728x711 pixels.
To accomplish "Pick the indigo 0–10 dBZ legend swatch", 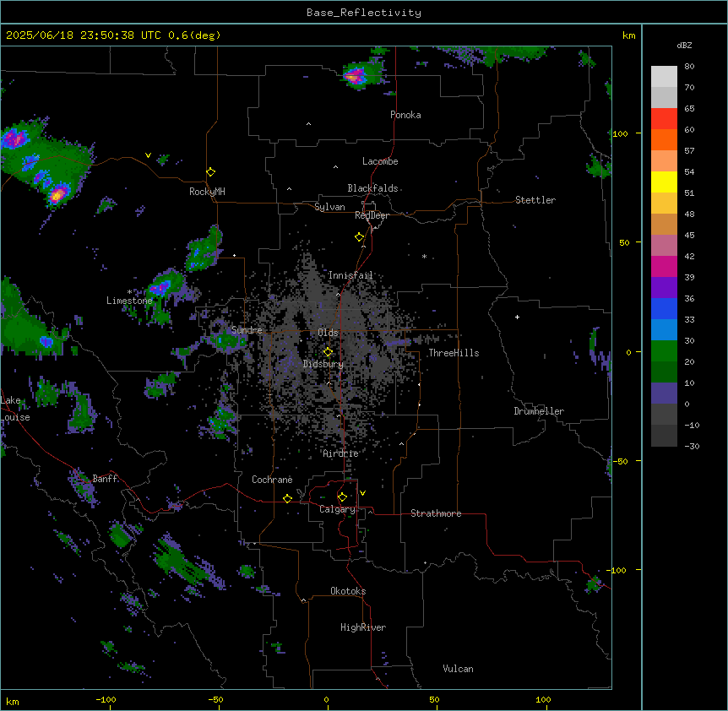I will tap(664, 393).
